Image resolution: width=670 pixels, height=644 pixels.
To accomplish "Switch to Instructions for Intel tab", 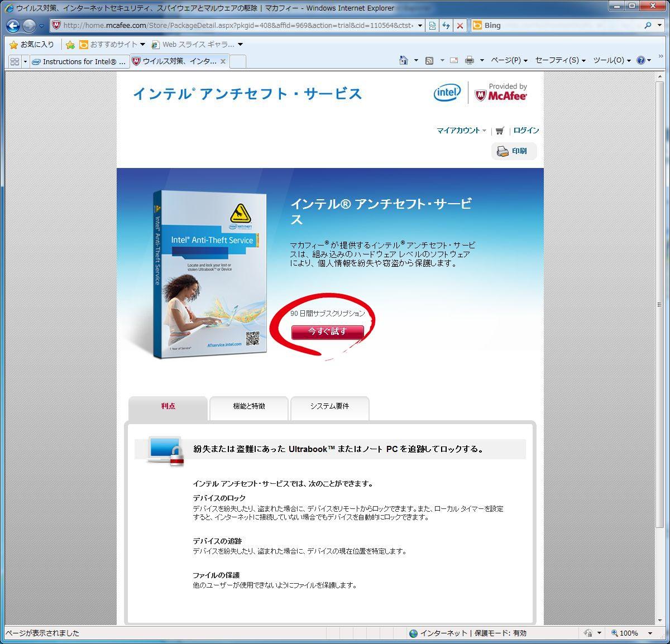I will click(79, 61).
